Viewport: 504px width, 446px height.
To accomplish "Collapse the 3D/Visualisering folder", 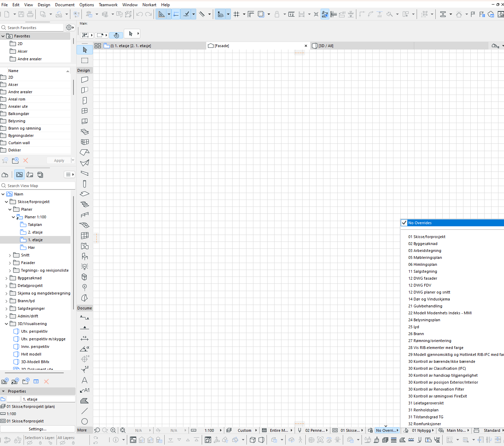I will tap(6, 324).
